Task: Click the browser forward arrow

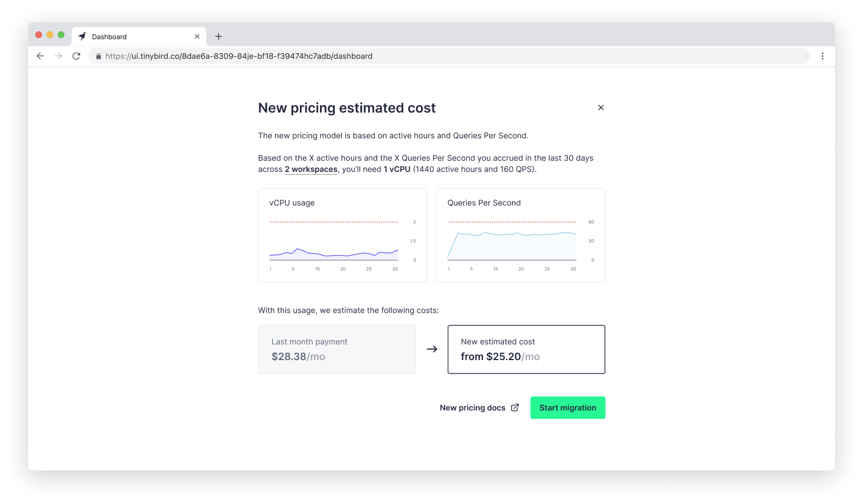Action: [x=58, y=56]
